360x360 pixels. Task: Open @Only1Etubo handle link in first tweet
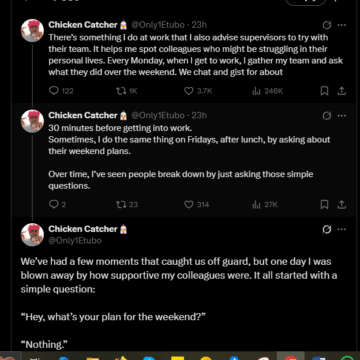click(x=156, y=25)
